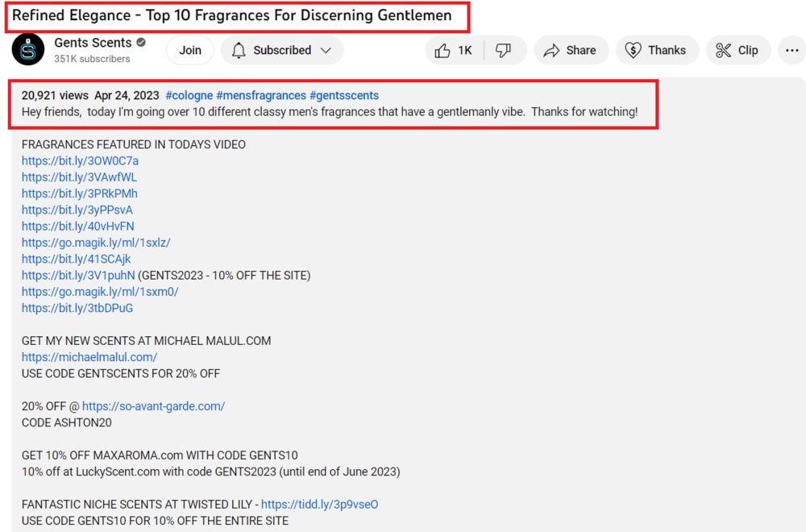This screenshot has width=806, height=532.
Task: Click the notification bell icon on Subscribed
Action: [x=239, y=50]
